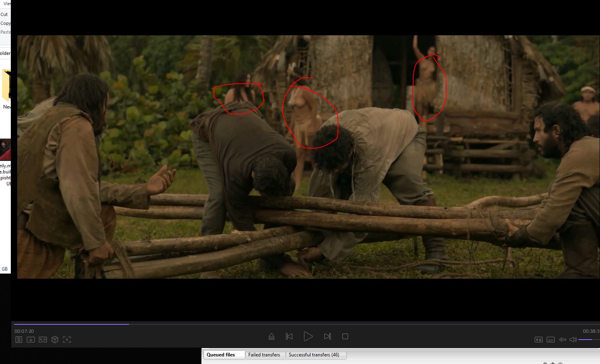Click the screenshot capture icon
This screenshot has height=364, width=600.
coord(67,340)
